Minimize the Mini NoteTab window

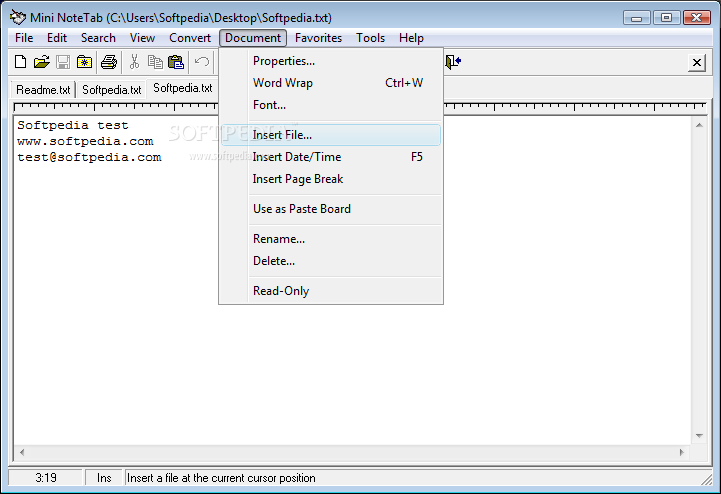[637, 18]
